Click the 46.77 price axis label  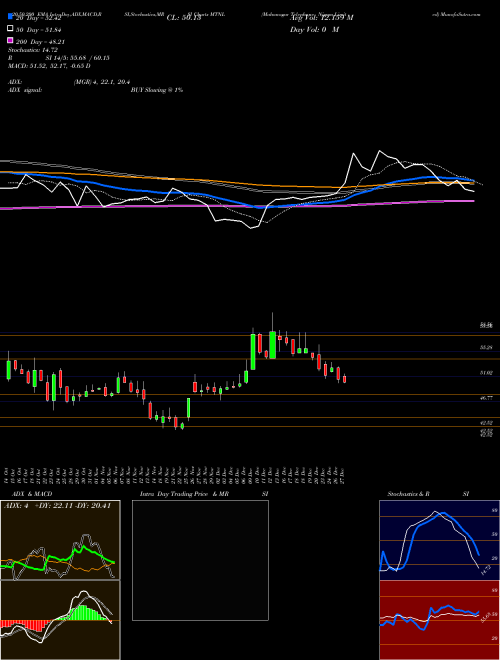coord(487,397)
